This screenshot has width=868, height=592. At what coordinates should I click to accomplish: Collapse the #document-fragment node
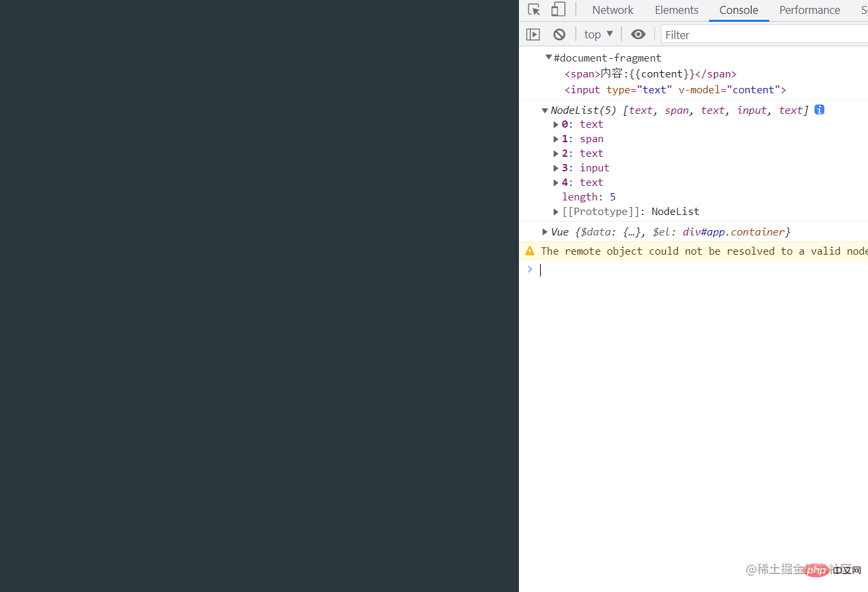(x=549, y=58)
